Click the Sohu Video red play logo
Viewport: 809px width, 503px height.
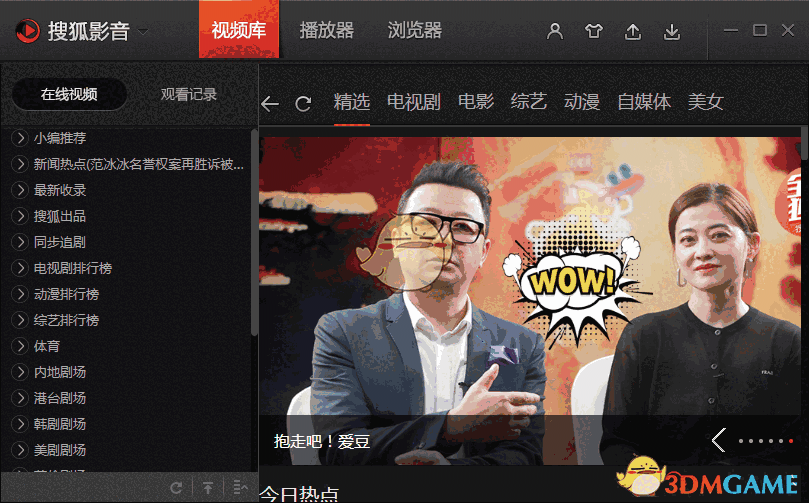(x=27, y=31)
